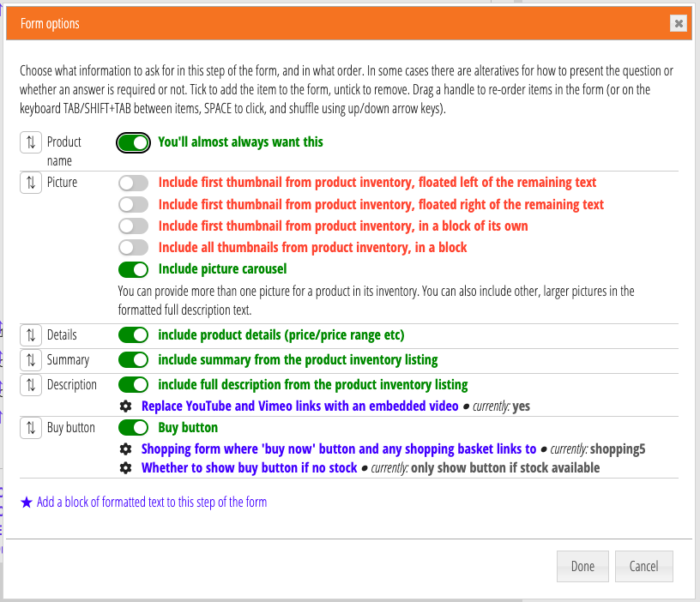
Task: Toggle off include product details
Action: pyautogui.click(x=134, y=335)
